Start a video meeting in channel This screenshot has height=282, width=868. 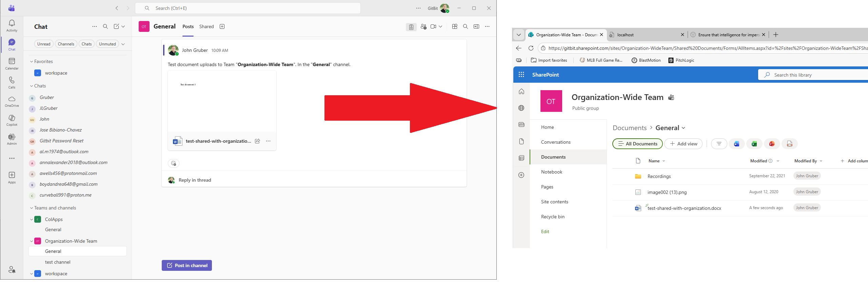point(433,26)
